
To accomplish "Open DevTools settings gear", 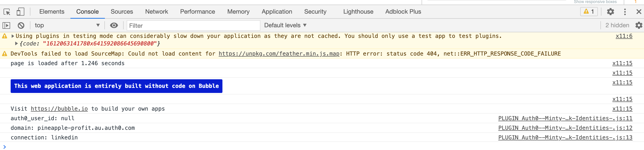I will (611, 12).
